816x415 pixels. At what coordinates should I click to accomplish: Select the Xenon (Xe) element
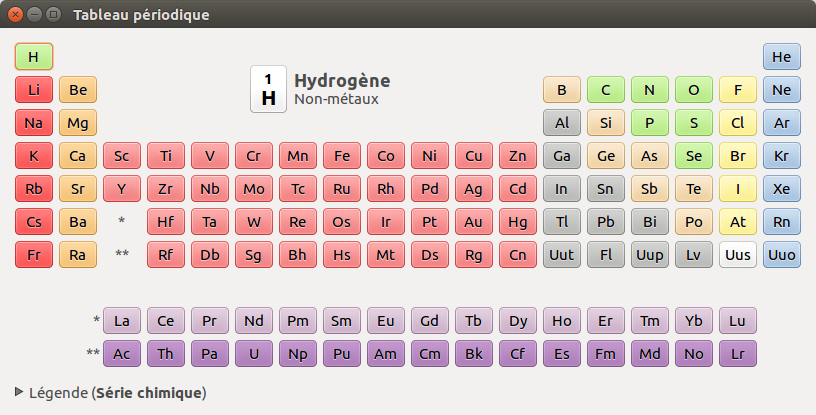782,188
